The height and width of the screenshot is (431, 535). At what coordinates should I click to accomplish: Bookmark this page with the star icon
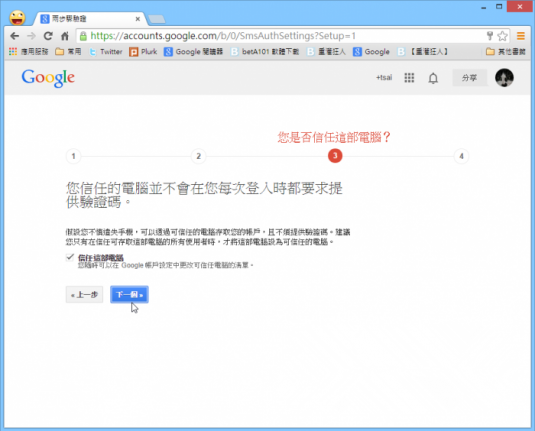502,36
